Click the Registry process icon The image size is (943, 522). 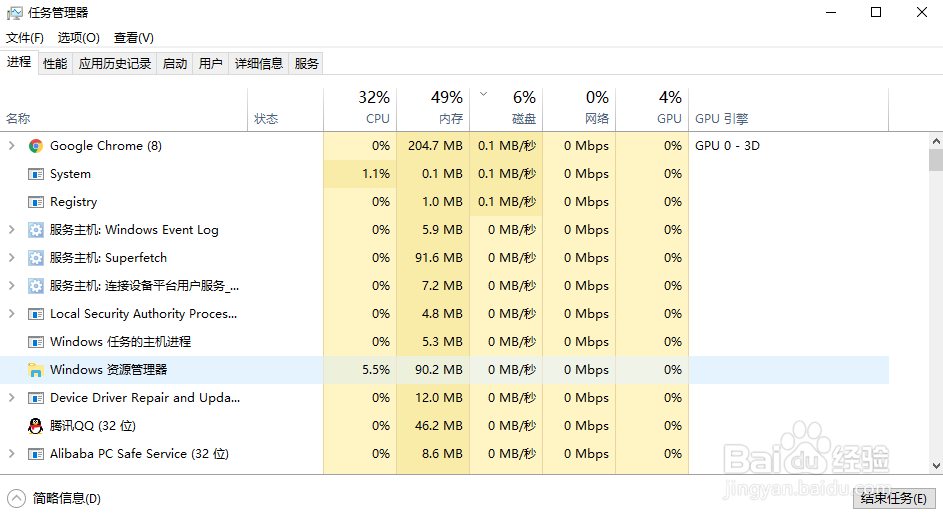(36, 202)
